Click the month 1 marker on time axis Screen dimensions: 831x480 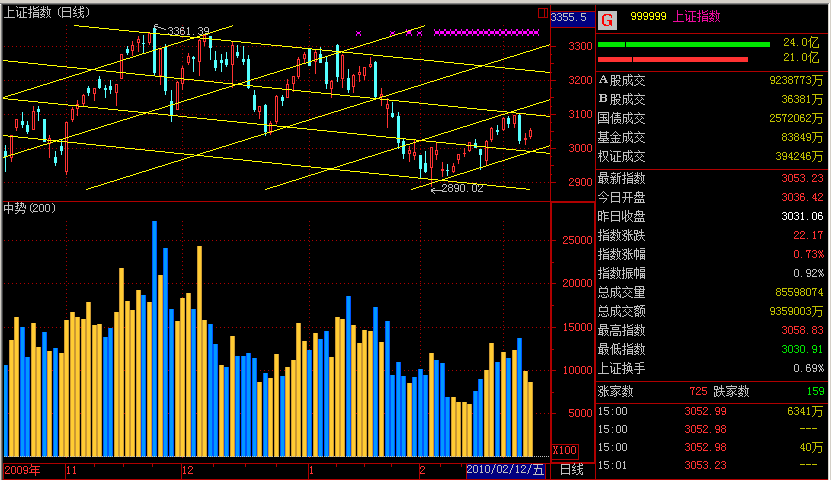tap(311, 470)
